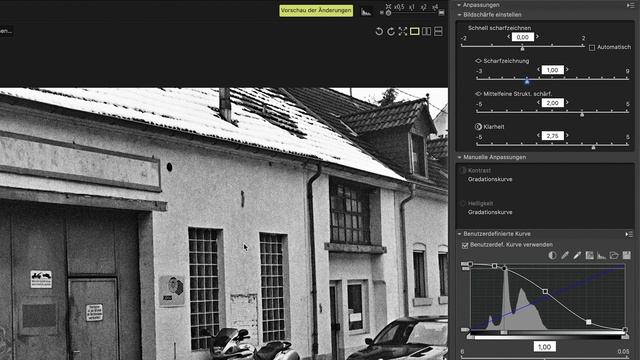The width and height of the screenshot is (640, 360).
Task: Click Gradationskurve under Kontrast
Action: (490, 179)
